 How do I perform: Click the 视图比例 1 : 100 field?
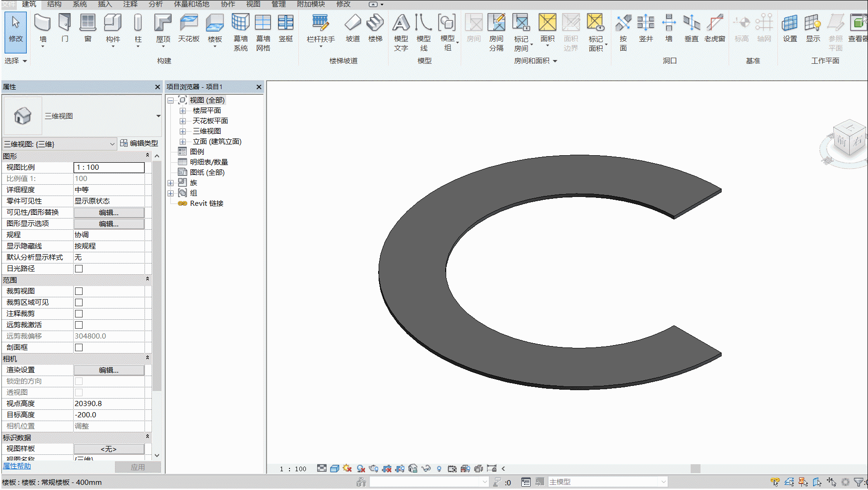[109, 167]
